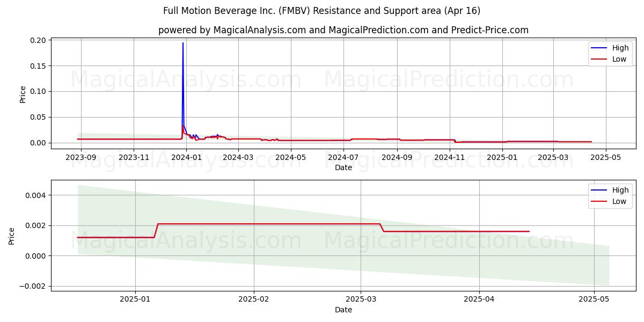
Task: Click the blue price spike peak near 2024-01
Action: click(183, 43)
